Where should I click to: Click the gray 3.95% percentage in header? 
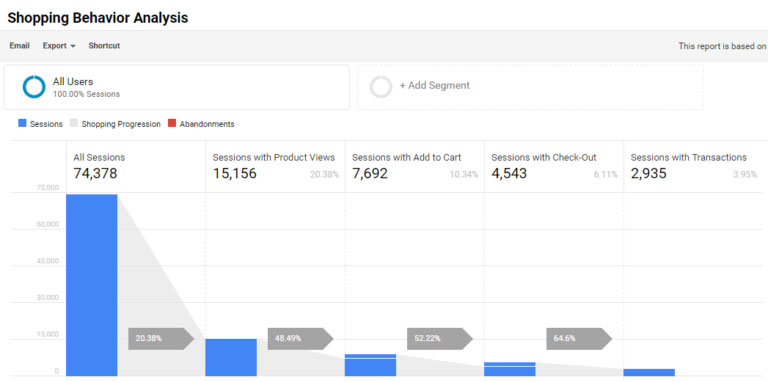(744, 174)
